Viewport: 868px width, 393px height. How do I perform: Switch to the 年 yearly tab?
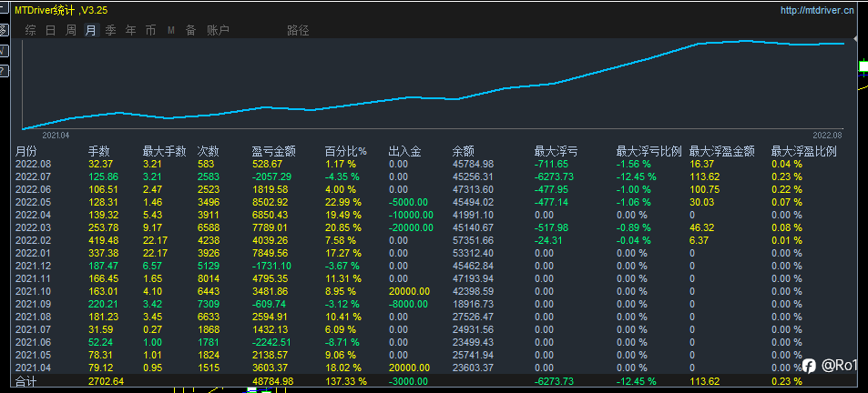[x=130, y=30]
